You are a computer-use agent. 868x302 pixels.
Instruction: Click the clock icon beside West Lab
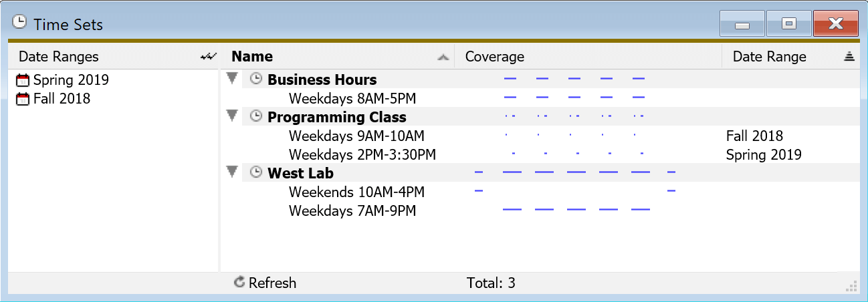point(255,173)
